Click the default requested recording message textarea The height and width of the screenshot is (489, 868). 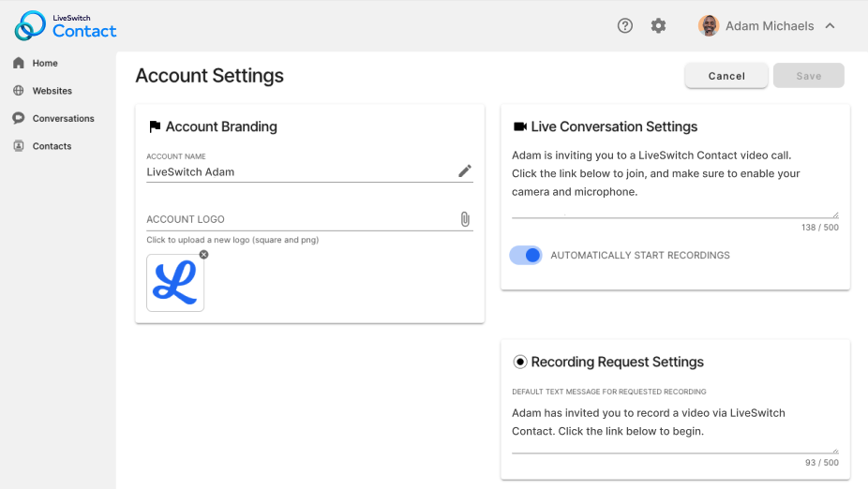[x=675, y=428]
